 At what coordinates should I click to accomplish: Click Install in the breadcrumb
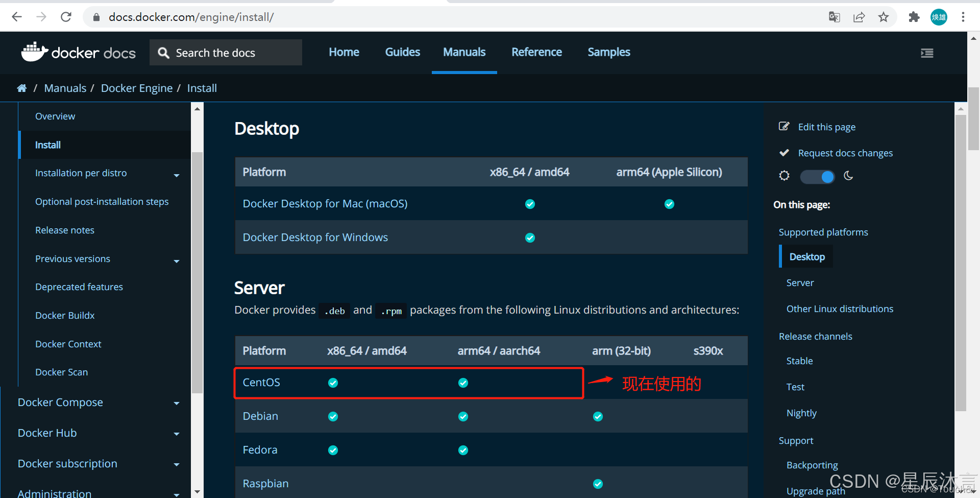202,88
